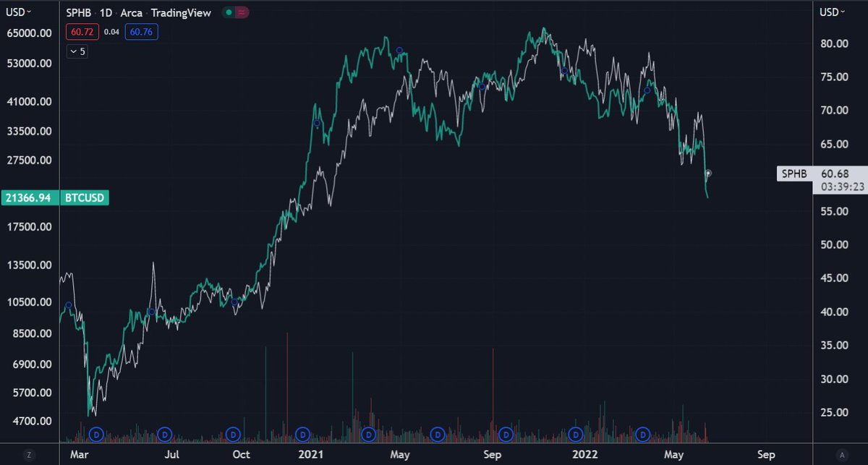The height and width of the screenshot is (465, 868).
Task: Click the TradingView logo in the chart legend
Action: click(x=181, y=12)
